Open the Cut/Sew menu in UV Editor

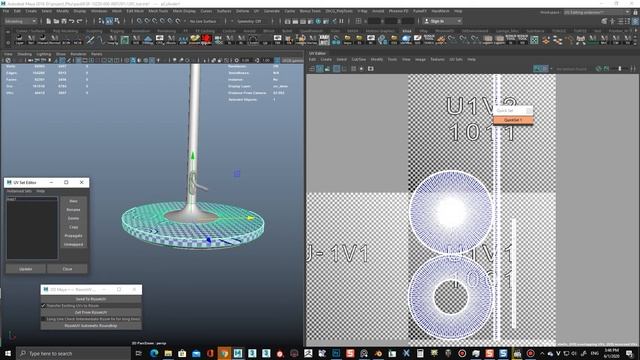pos(359,60)
